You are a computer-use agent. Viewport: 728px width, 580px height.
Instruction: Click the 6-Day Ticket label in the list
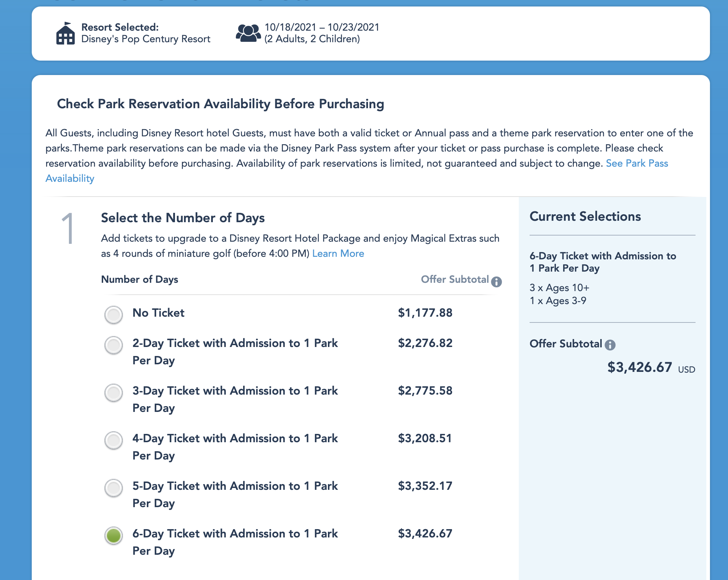click(235, 542)
